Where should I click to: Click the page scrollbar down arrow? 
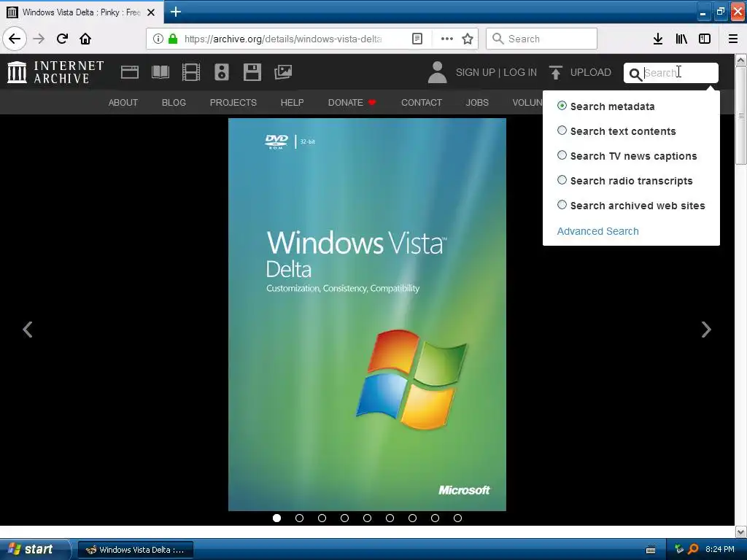740,532
